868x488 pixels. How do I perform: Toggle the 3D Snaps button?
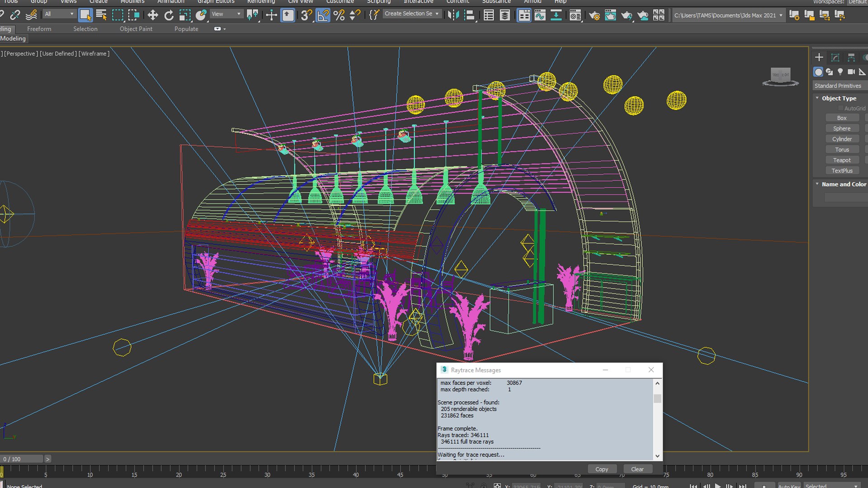pyautogui.click(x=306, y=15)
